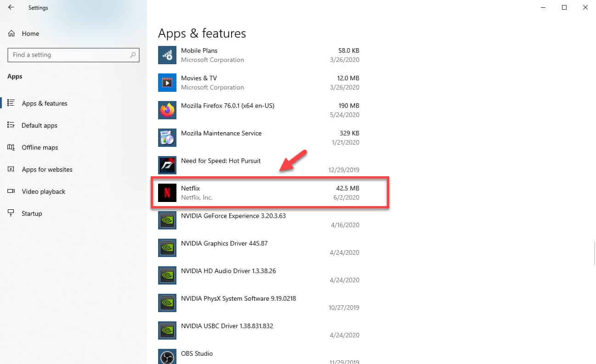Screen dimensions: 596x364
Task: Open the Apps & features section
Action: 74,103
